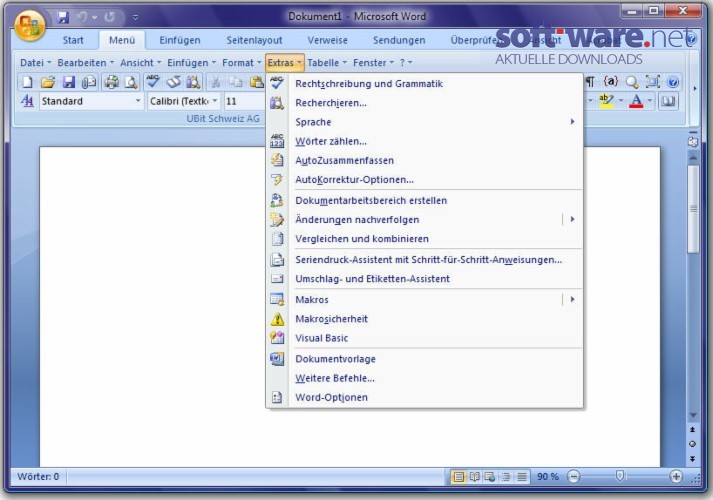Click the Thesaurus book toolbar icon

173,82
